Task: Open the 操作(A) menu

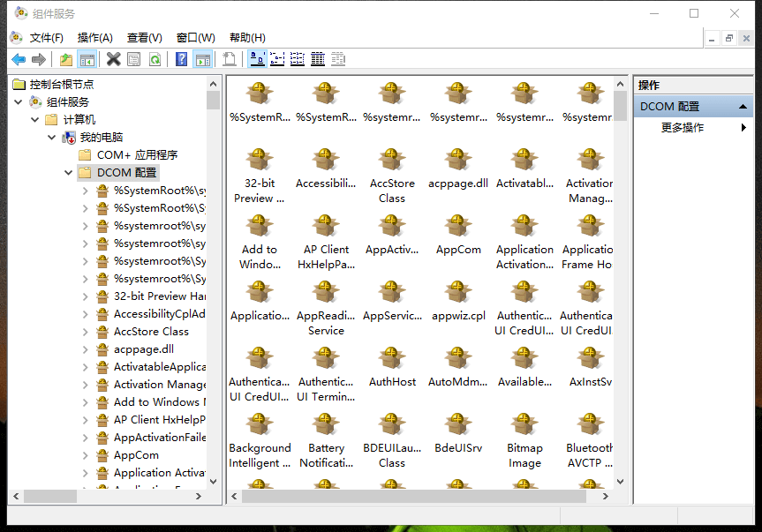Action: click(94, 38)
